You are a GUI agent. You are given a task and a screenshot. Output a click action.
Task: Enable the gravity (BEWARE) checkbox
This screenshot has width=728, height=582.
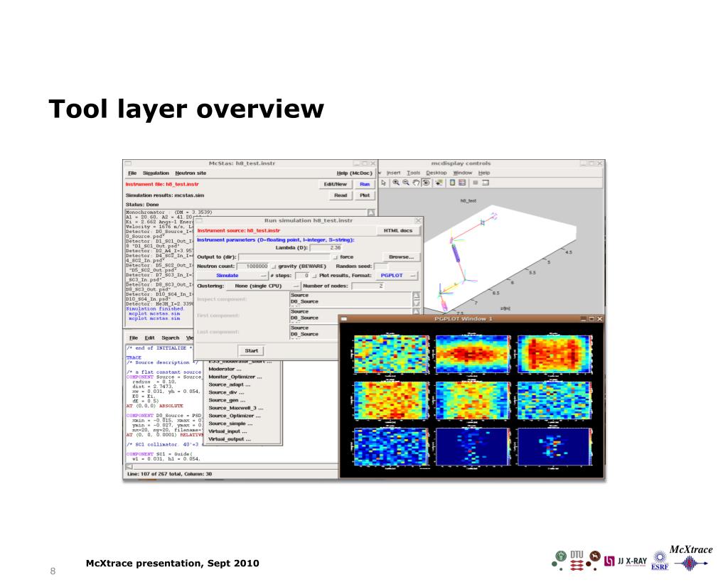pos(274,266)
